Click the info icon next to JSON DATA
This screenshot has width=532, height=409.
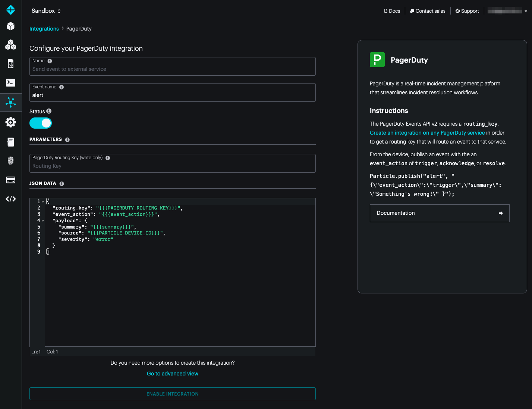(62, 184)
